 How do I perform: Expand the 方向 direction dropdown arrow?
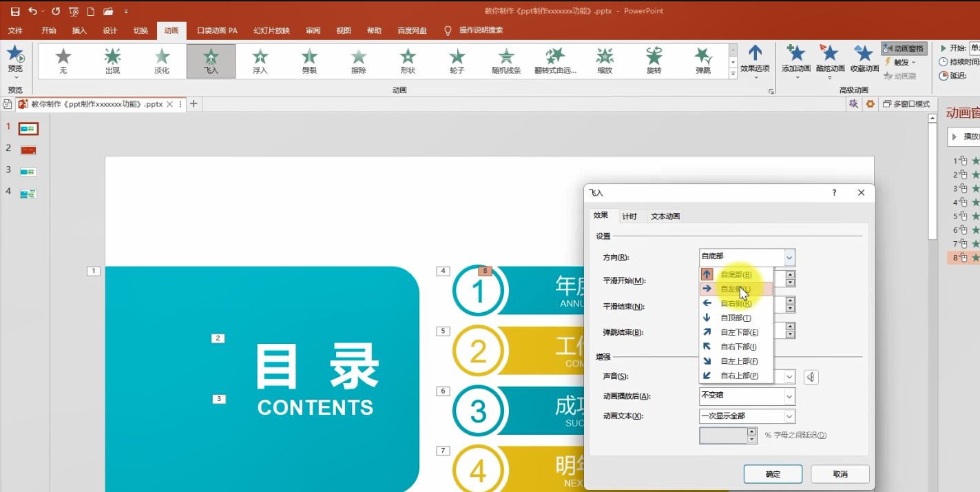(789, 257)
